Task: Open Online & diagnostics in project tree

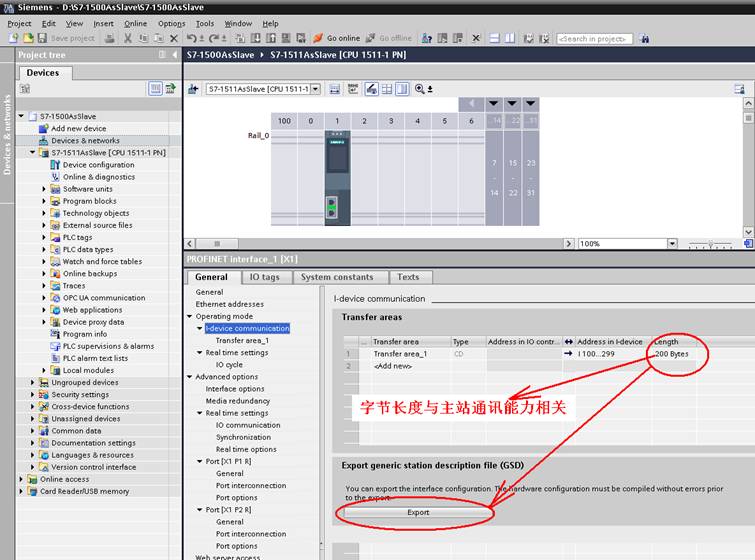Action: [x=99, y=177]
